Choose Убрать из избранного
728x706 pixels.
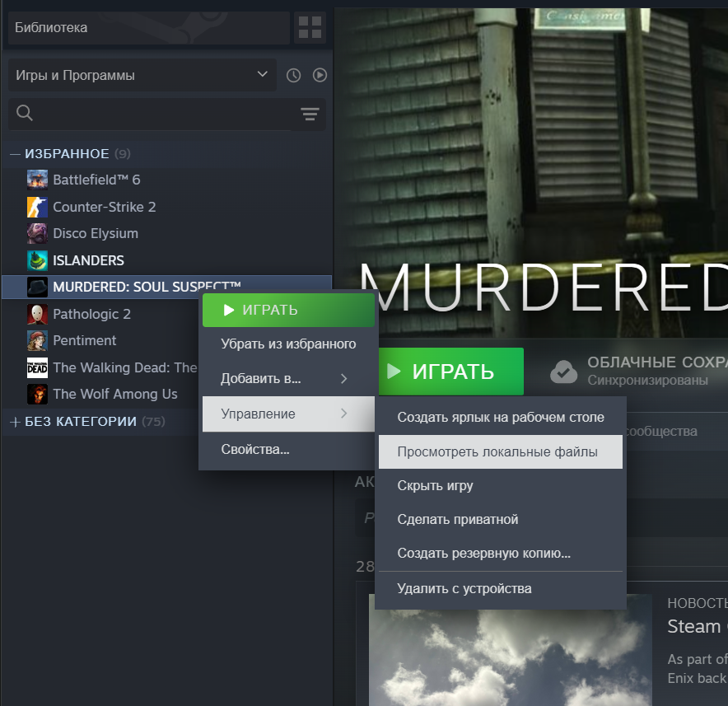point(288,344)
